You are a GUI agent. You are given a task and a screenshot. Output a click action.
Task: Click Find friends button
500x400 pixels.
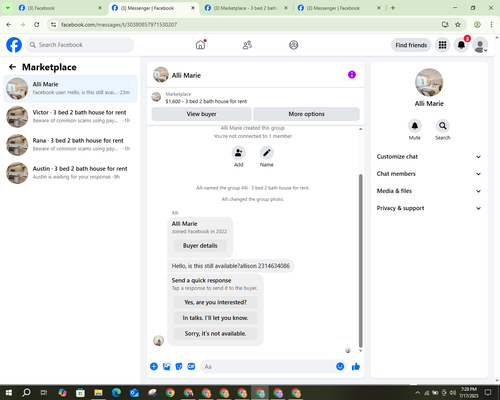(x=411, y=45)
